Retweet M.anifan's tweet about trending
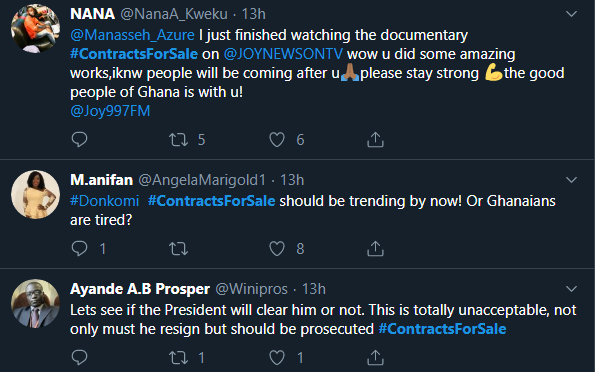The width and height of the screenshot is (595, 372). click(x=178, y=249)
